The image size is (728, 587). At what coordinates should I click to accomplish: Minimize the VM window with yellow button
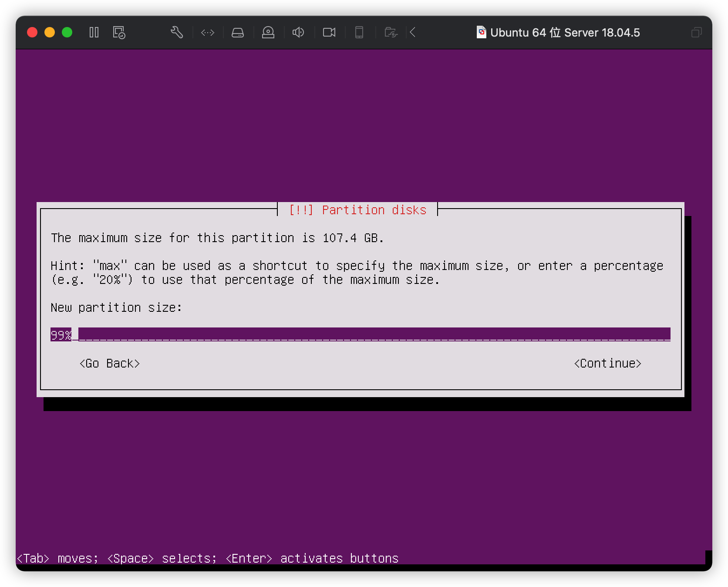50,32
